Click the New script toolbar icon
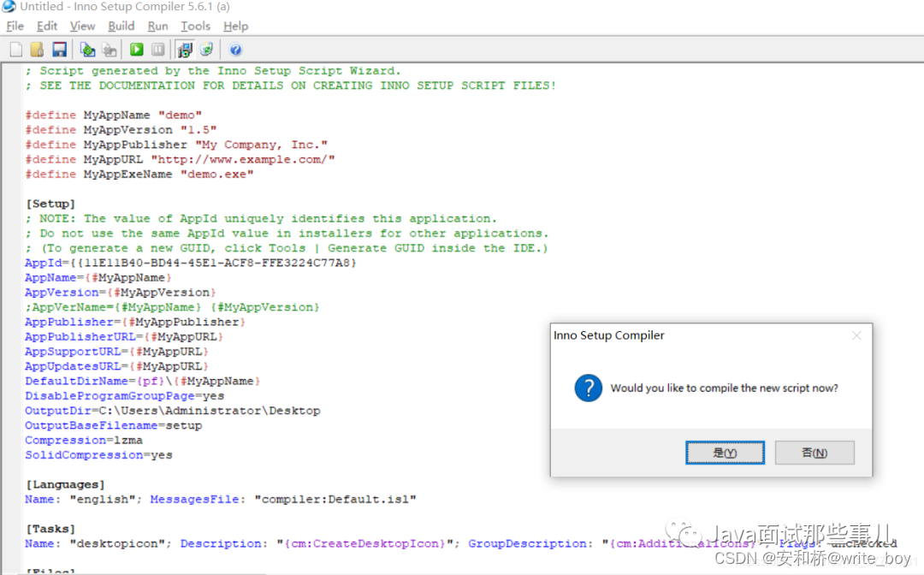 [16, 50]
